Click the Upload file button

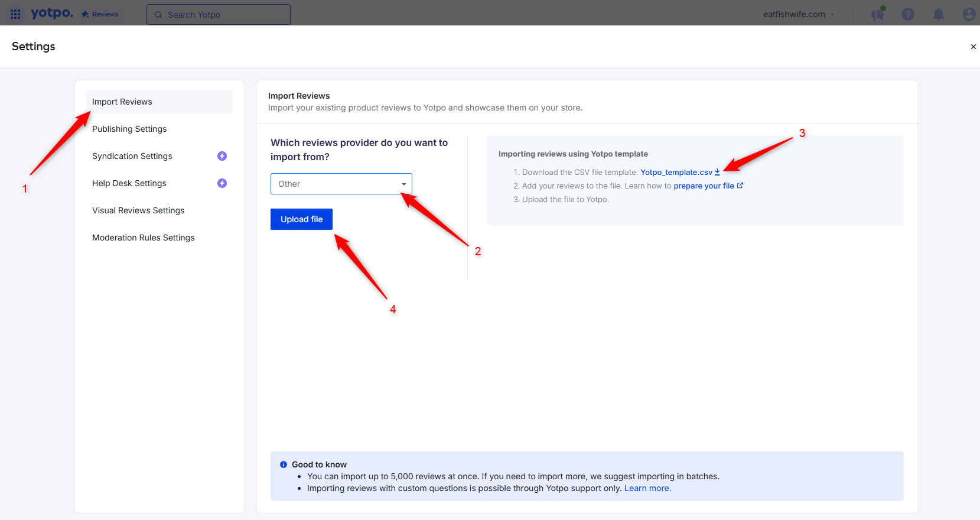click(301, 219)
